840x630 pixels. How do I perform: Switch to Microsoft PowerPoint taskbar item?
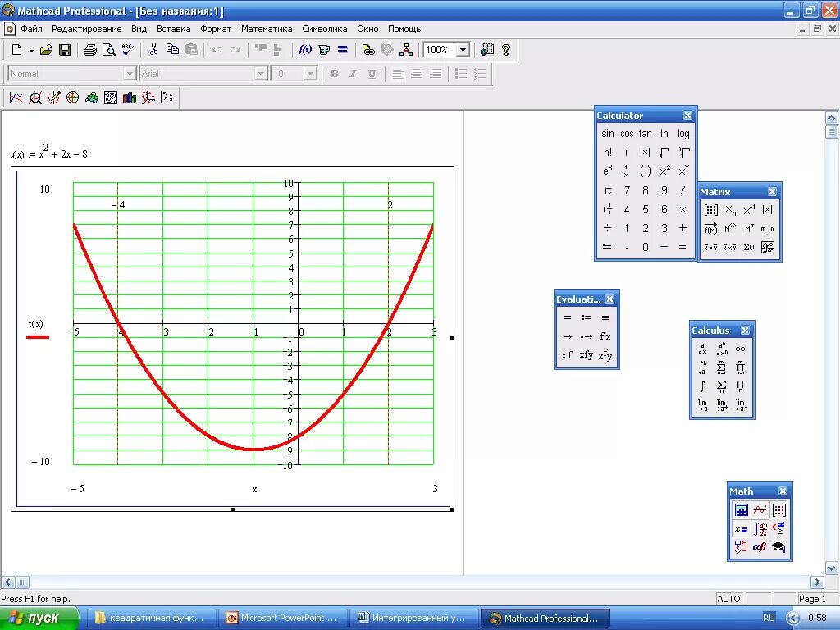283,619
